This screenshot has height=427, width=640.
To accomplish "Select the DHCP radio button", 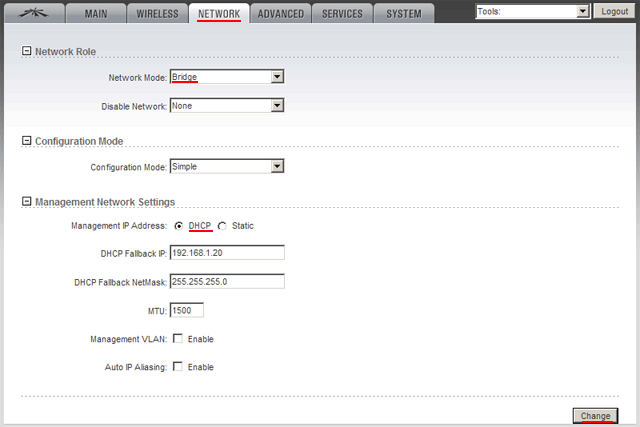I will tap(179, 226).
